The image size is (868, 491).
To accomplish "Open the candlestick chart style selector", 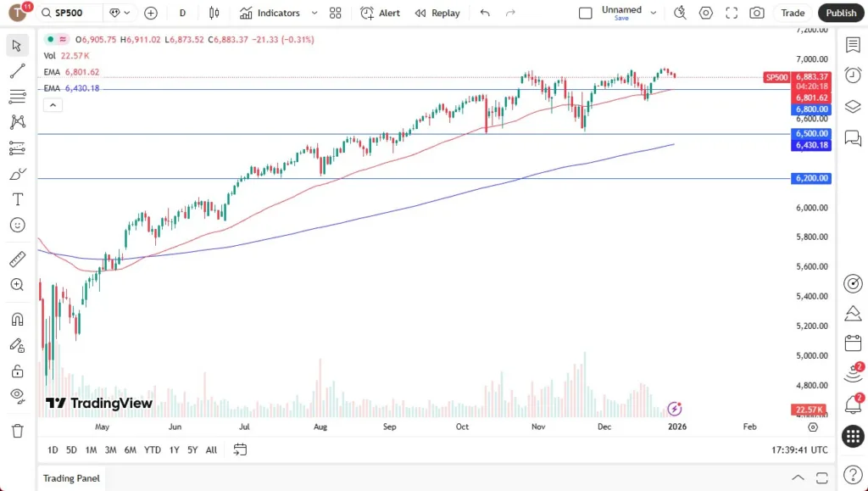I will click(x=214, y=13).
